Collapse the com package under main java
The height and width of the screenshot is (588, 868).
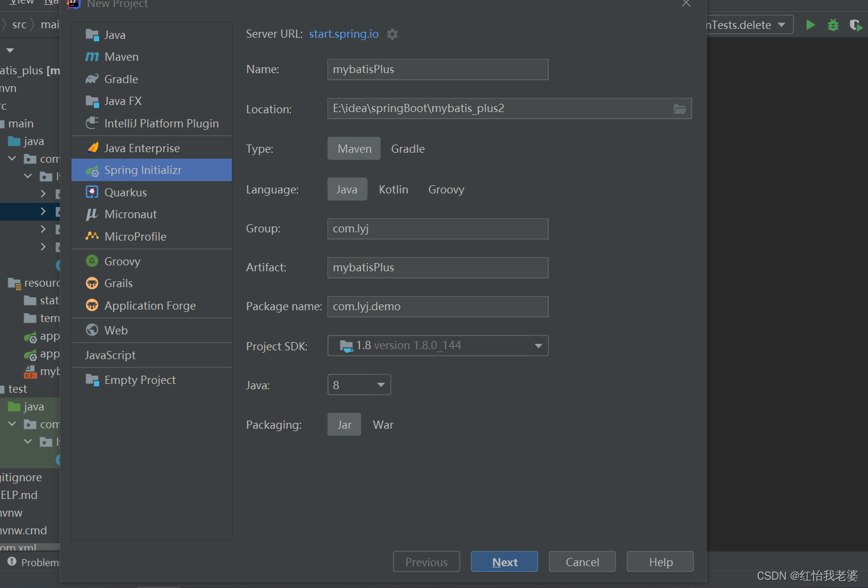point(12,159)
